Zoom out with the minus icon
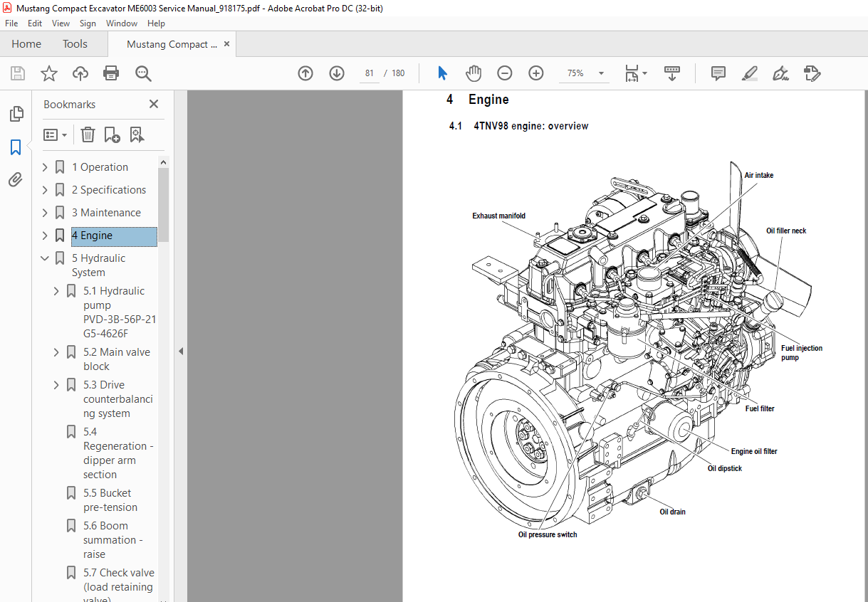The image size is (868, 602). click(505, 73)
